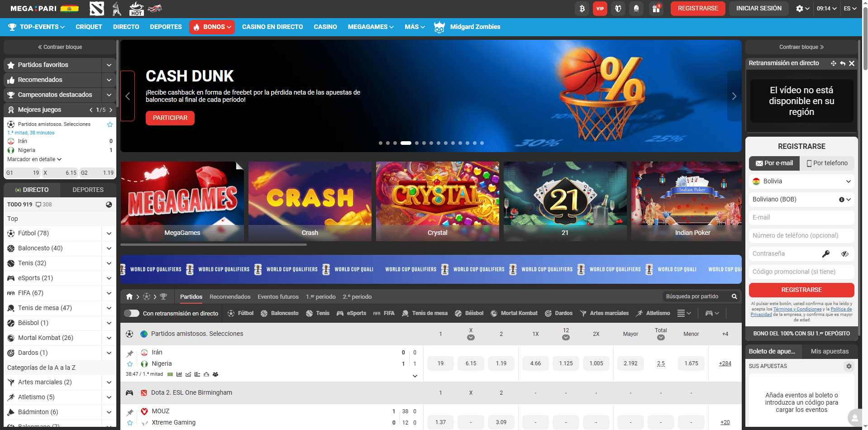The width and height of the screenshot is (868, 430).
Task: Open the MEGAGAMES menu
Action: tap(371, 27)
